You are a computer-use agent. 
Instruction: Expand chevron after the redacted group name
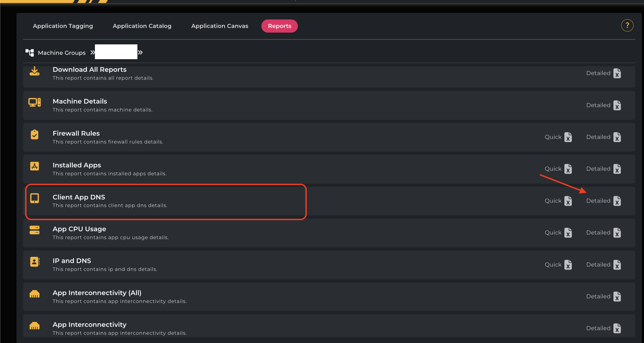tap(140, 52)
